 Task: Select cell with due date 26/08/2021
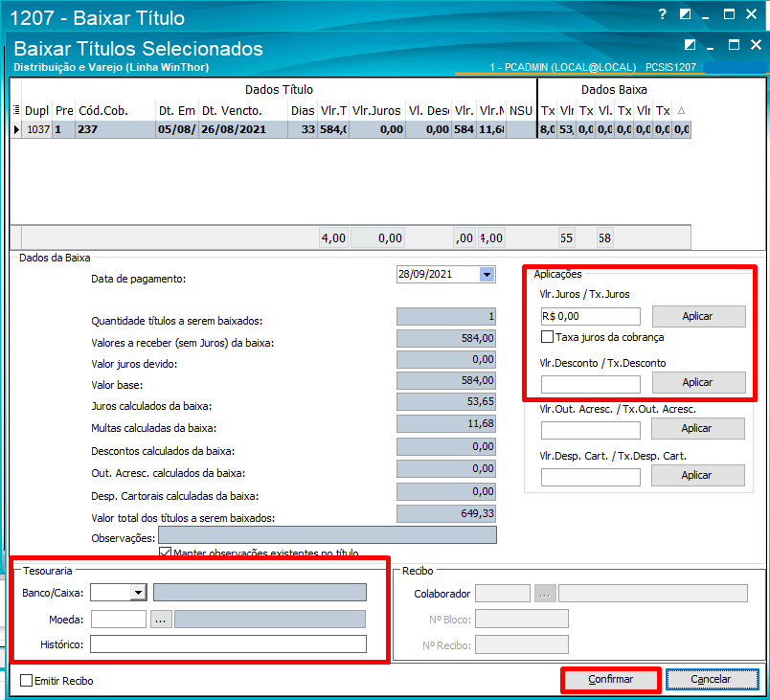click(243, 129)
